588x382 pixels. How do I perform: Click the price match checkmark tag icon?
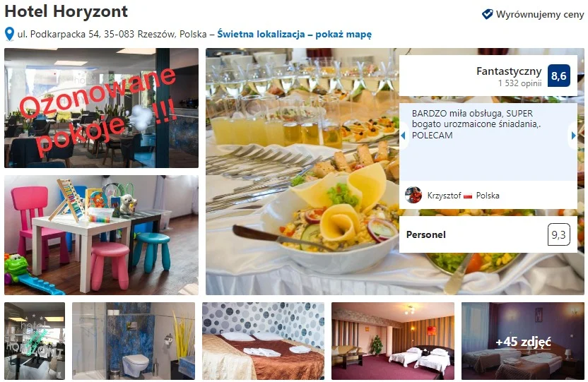coord(487,14)
